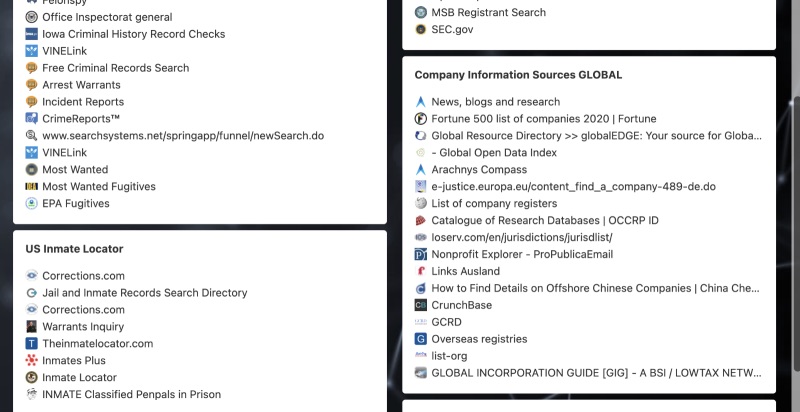The image size is (800, 412).
Task: Click the EPA Fugitives favicon
Action: 32,203
